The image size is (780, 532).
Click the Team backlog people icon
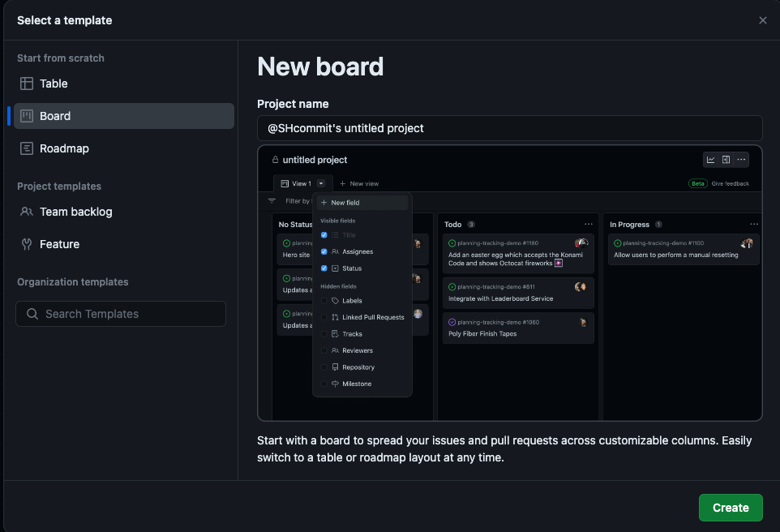pos(27,212)
